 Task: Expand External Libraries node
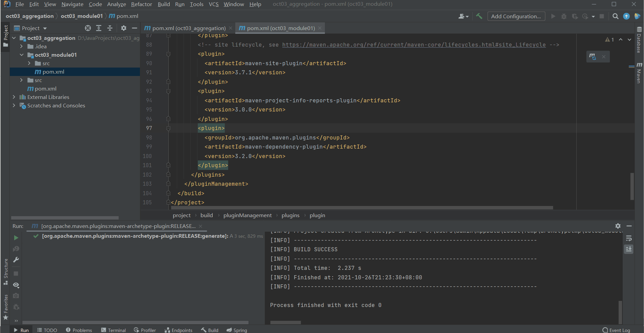(x=14, y=97)
